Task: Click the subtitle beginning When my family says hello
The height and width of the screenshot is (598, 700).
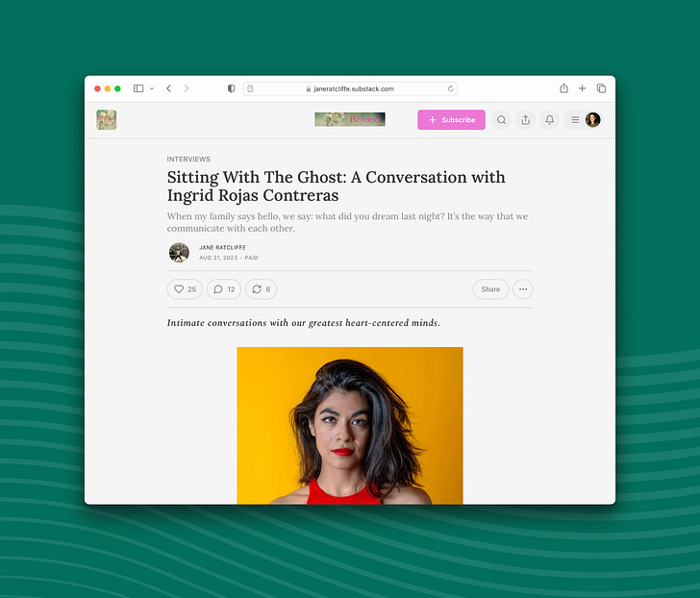Action: 347,222
